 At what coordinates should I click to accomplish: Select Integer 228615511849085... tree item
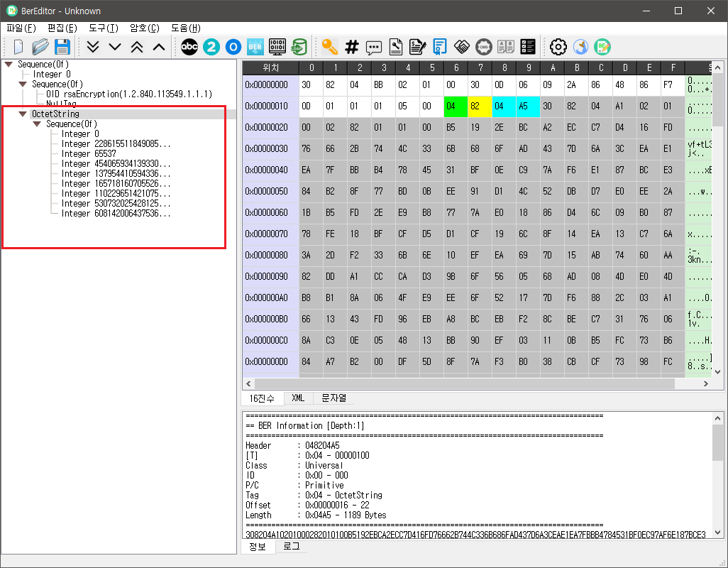click(116, 144)
